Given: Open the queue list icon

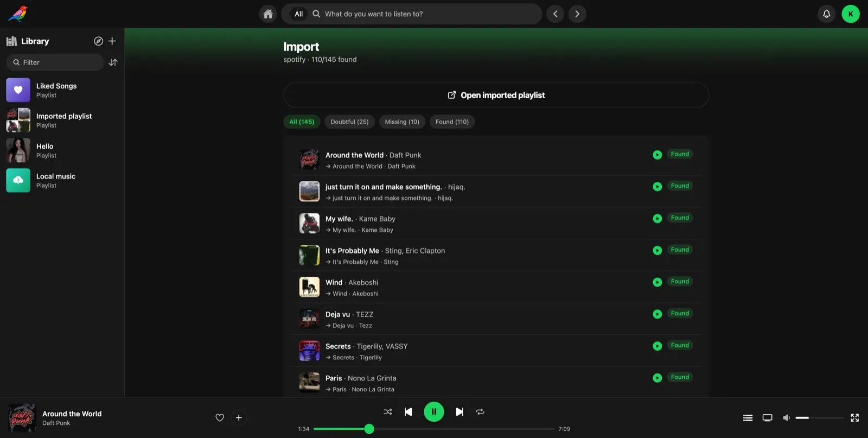Looking at the screenshot, I should tap(748, 417).
